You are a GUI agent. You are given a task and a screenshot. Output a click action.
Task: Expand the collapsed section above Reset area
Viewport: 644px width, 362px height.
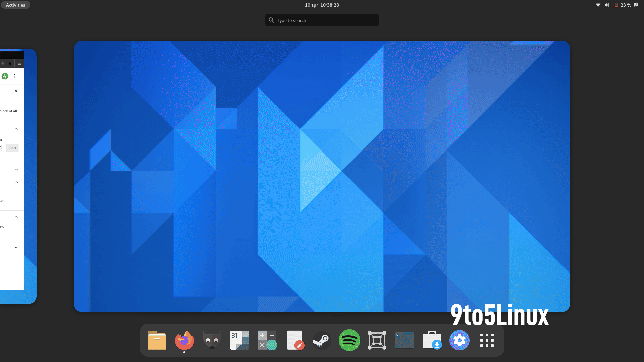[x=16, y=169]
